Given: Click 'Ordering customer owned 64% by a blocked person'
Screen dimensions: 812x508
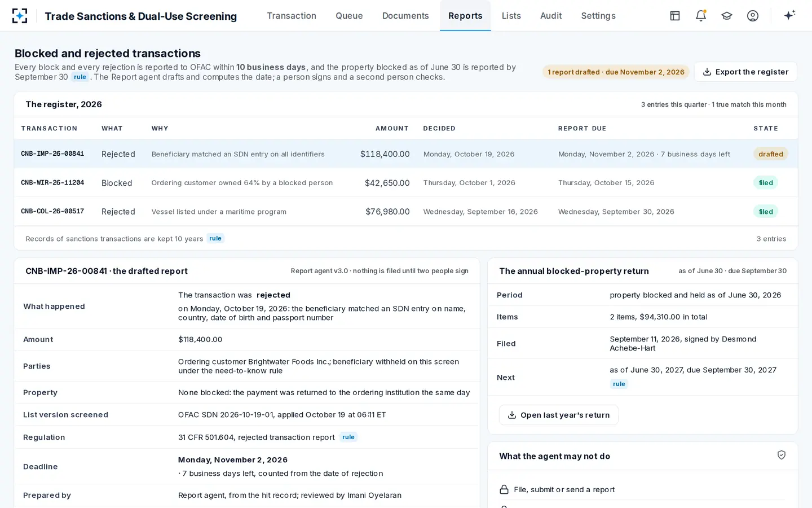Looking at the screenshot, I should pyautogui.click(x=242, y=183).
